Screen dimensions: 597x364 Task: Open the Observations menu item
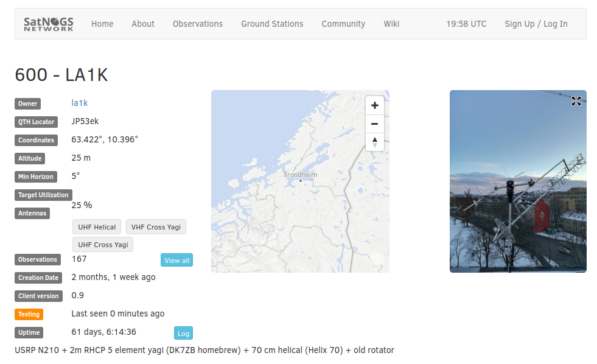point(198,24)
